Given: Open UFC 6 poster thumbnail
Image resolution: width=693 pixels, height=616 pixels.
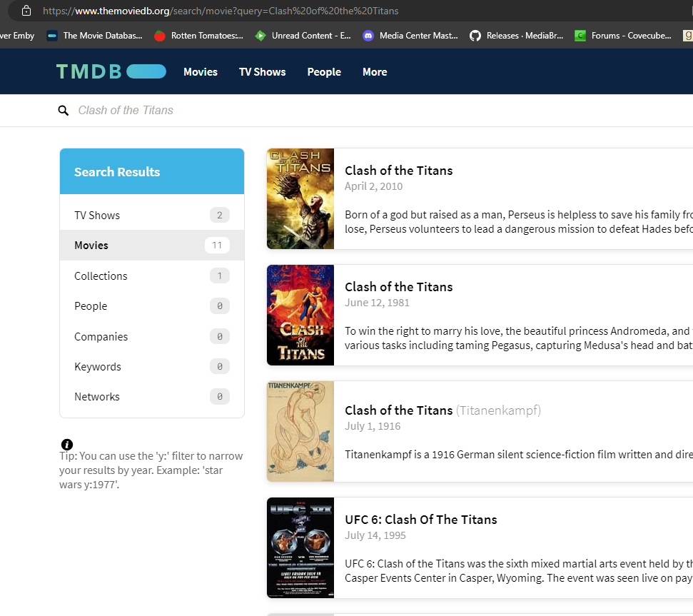Looking at the screenshot, I should pyautogui.click(x=300, y=548).
